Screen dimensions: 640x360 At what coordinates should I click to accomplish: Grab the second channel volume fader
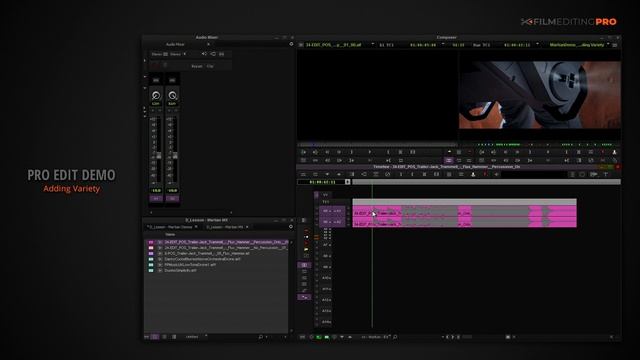pyautogui.click(x=175, y=156)
